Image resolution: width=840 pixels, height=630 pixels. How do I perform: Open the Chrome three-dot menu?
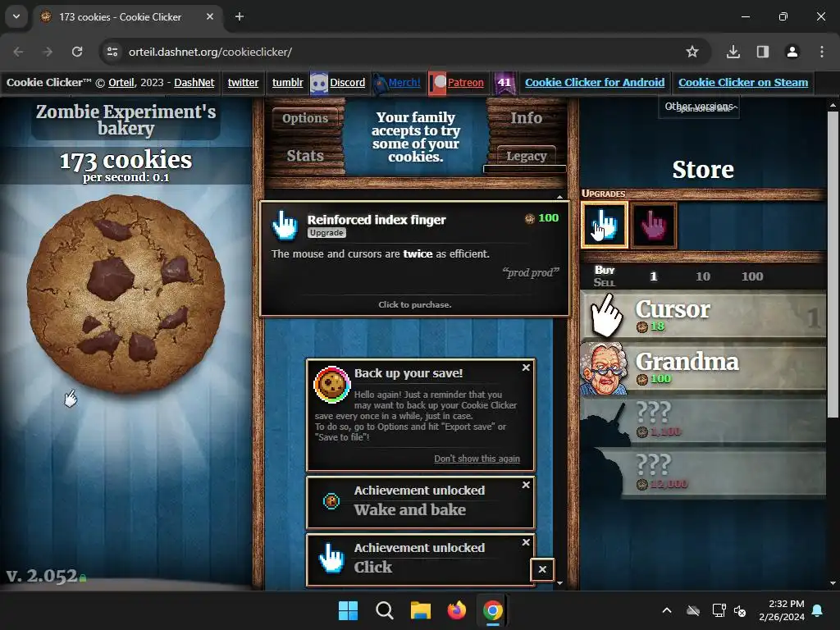[x=822, y=52]
